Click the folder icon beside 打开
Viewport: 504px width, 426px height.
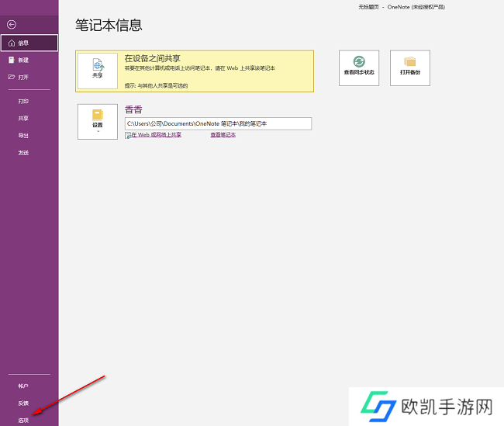[12, 77]
